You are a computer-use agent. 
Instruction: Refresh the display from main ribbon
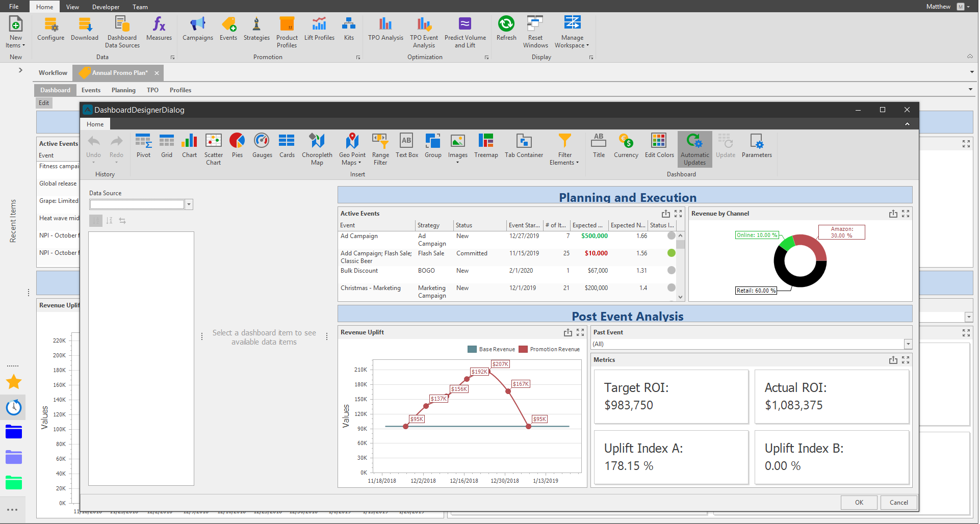click(x=506, y=30)
